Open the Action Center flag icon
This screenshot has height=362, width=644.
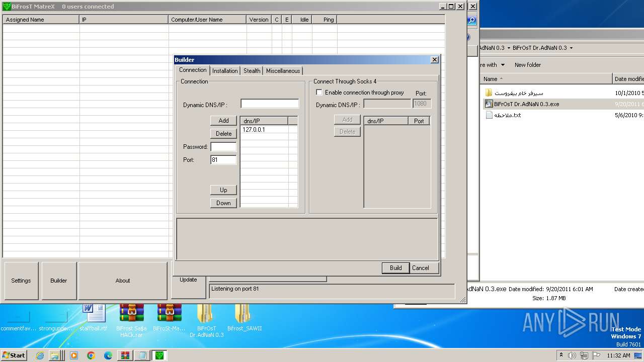coord(596,355)
